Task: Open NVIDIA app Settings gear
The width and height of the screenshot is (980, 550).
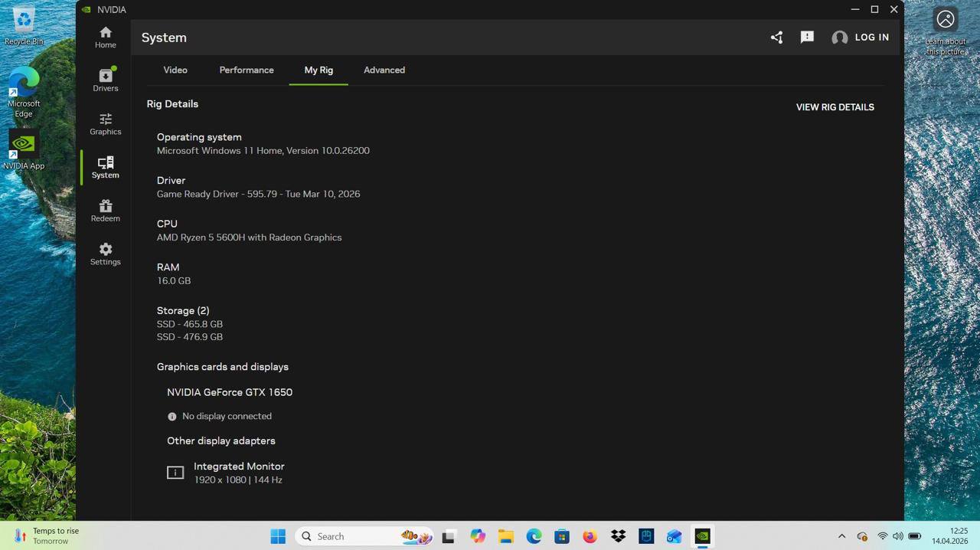Action: [106, 254]
